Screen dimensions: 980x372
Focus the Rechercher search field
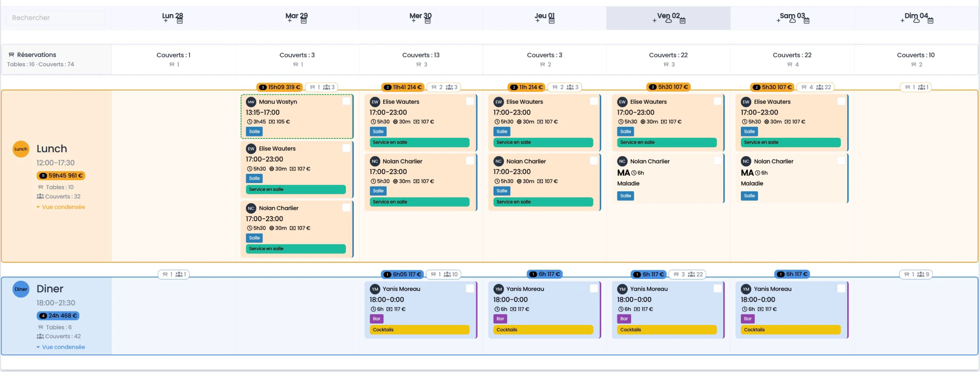tap(55, 18)
